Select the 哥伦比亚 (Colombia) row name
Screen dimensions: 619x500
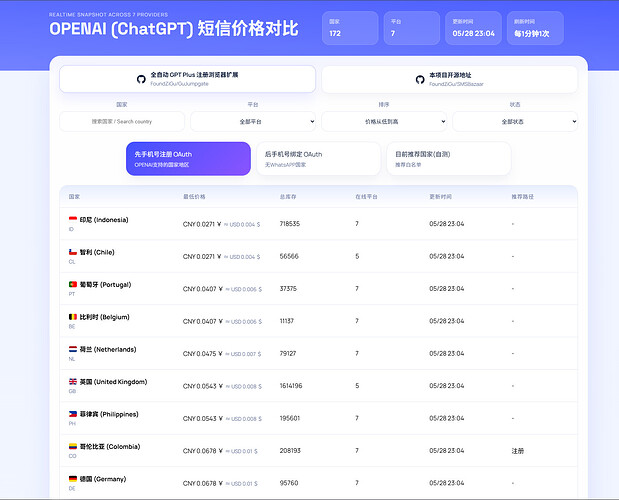pyautogui.click(x=110, y=446)
